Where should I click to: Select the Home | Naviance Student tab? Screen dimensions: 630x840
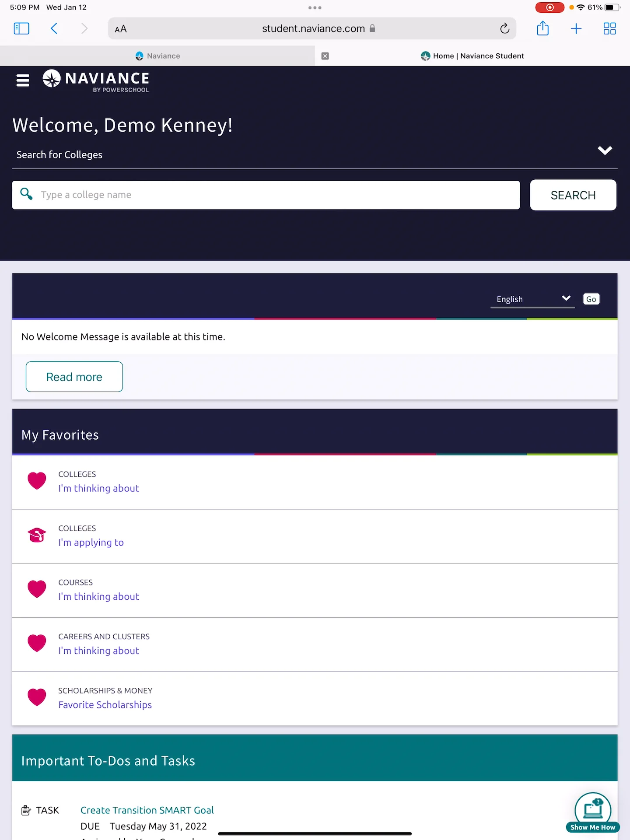(x=472, y=56)
